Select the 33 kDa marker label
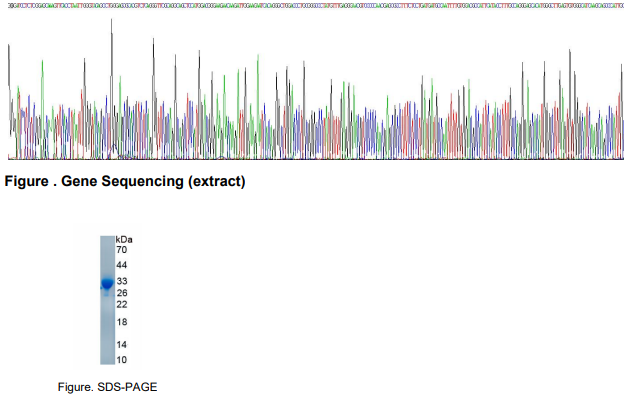This screenshot has height=399, width=636. pos(122,281)
